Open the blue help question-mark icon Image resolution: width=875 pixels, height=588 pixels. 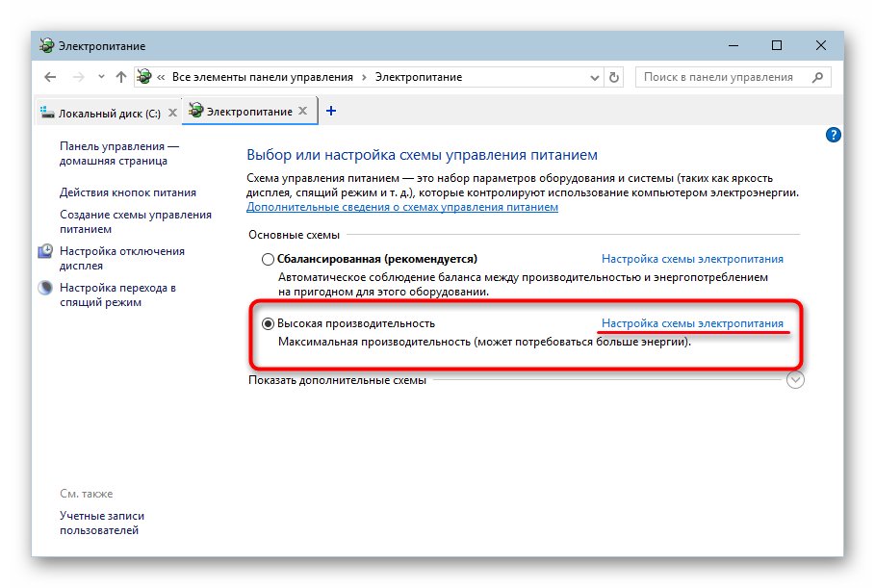(834, 136)
